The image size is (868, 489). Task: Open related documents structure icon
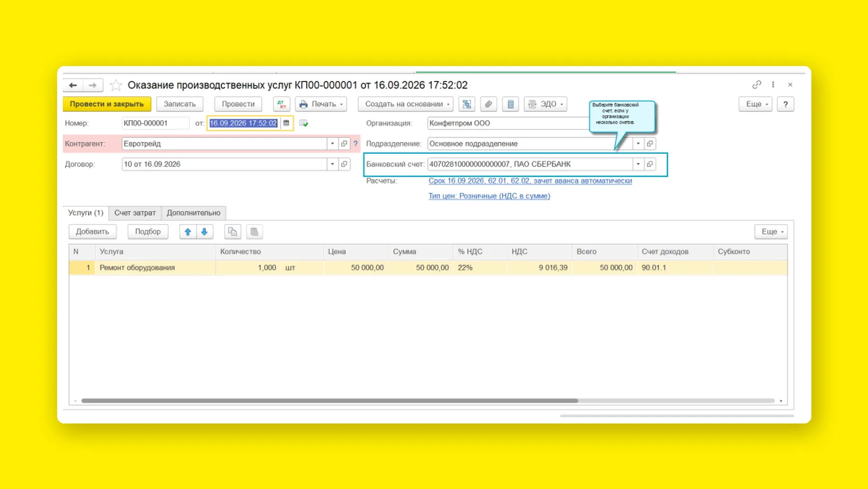pos(467,104)
